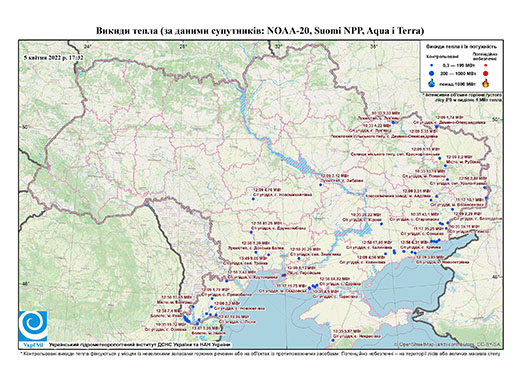Click the понад 1000 МВт legend label
The height and width of the screenshot is (368, 520).
click(x=458, y=83)
